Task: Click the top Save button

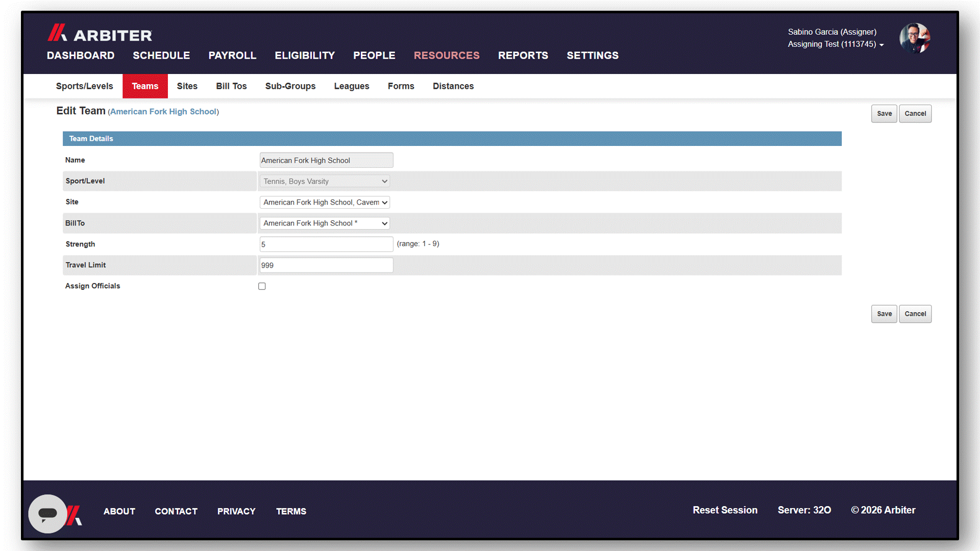Action: pos(884,113)
